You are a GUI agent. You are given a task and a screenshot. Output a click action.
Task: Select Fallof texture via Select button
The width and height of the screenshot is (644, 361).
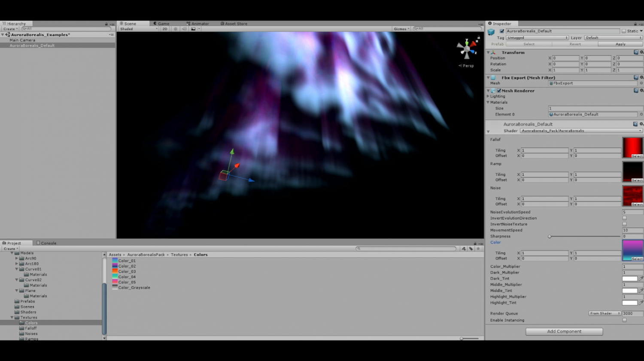point(637,156)
